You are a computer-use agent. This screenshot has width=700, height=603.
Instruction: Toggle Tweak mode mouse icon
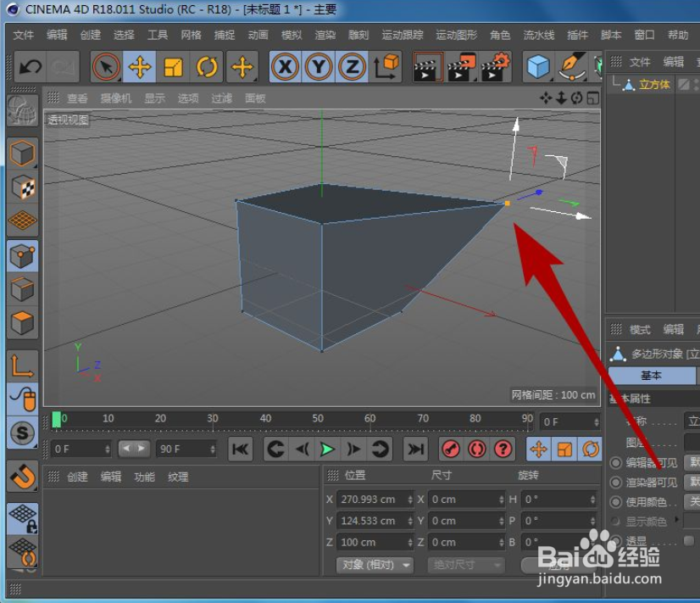coord(22,399)
